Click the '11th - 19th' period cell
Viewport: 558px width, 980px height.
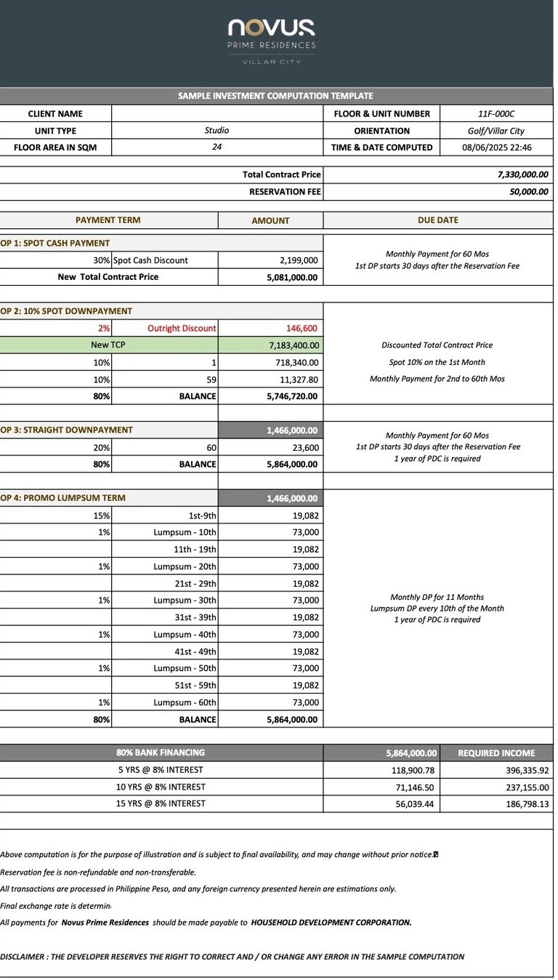click(x=165, y=549)
